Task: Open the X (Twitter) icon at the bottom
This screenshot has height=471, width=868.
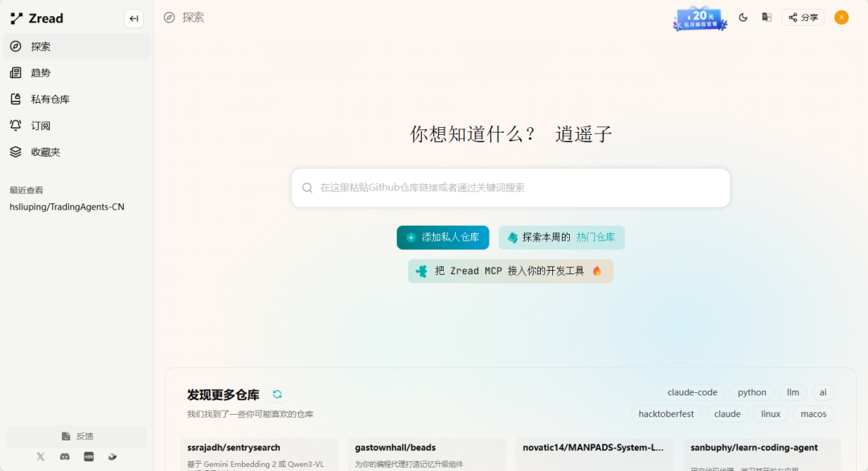Action: [x=40, y=457]
